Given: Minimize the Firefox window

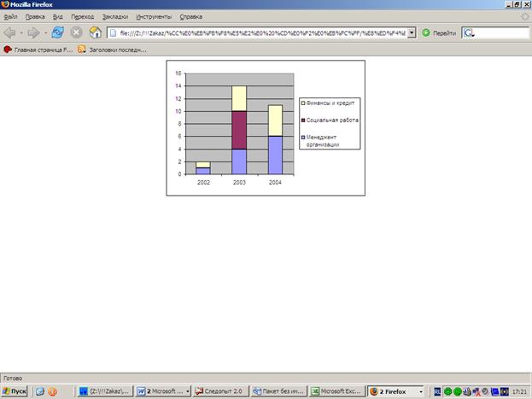Looking at the screenshot, I should [509, 4].
